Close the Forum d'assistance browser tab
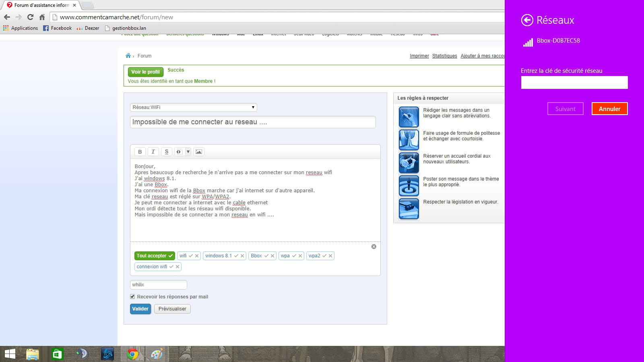Image resolution: width=644 pixels, height=362 pixels. [74, 5]
